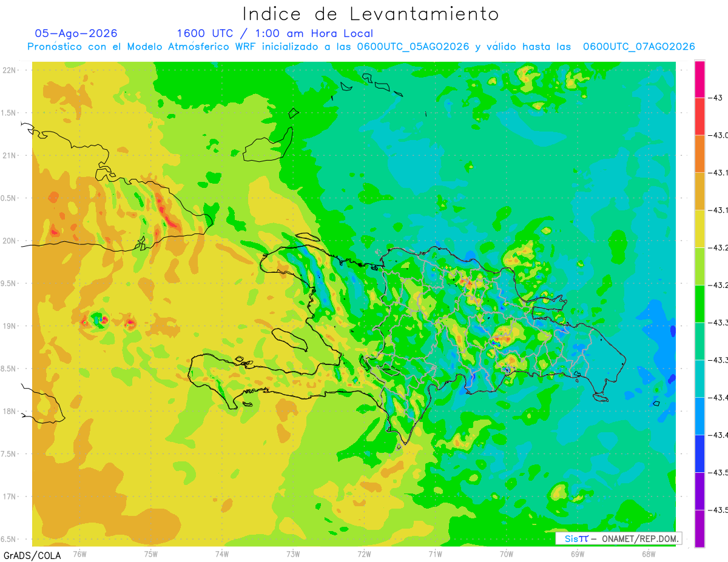The width and height of the screenshot is (728, 562).
Task: Select the bright green legend segment
Action: [699, 304]
